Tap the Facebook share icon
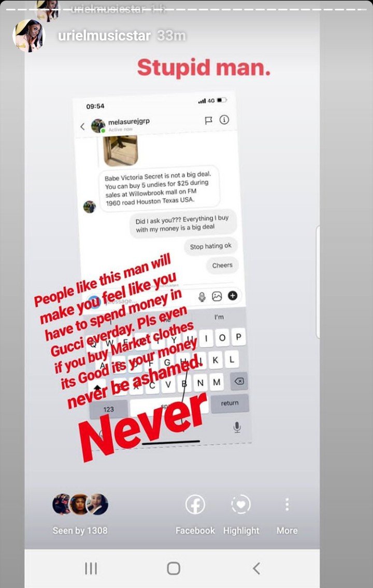The width and height of the screenshot is (373, 588). [x=195, y=505]
